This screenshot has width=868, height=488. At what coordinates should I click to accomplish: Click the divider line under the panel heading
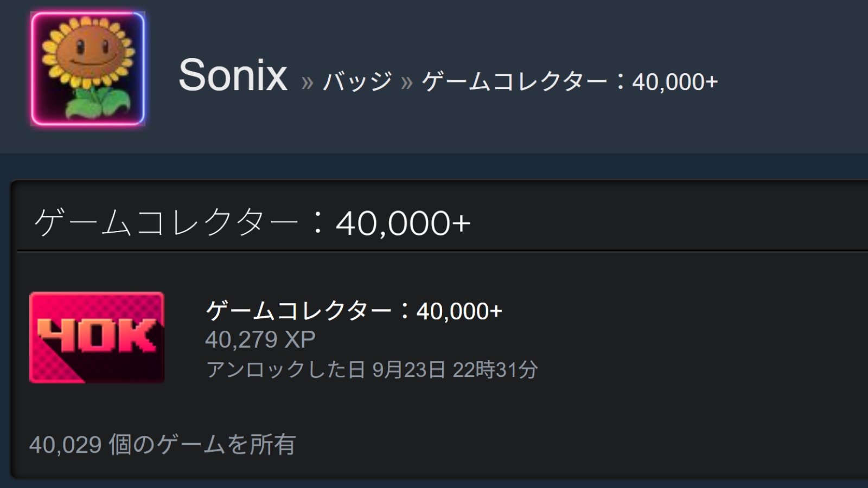(x=434, y=251)
